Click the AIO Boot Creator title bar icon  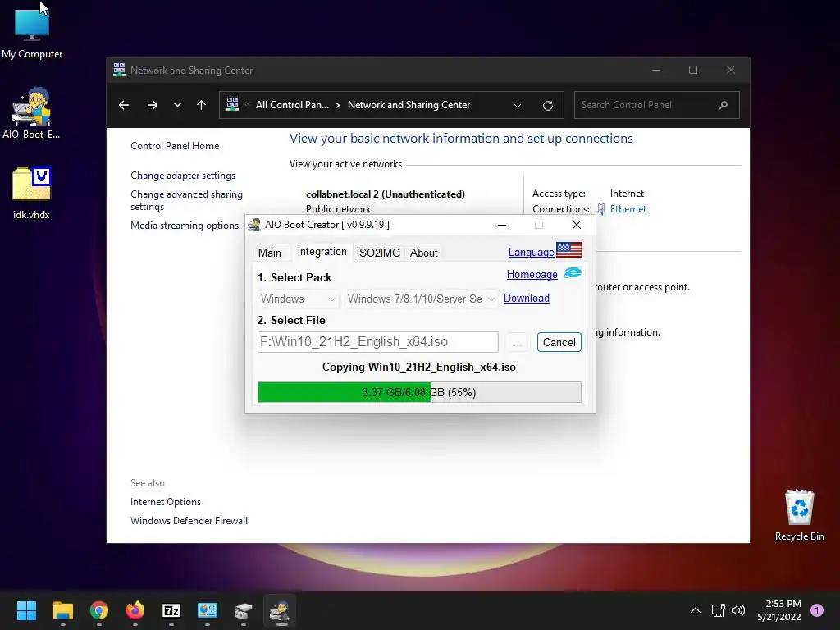tap(254, 225)
